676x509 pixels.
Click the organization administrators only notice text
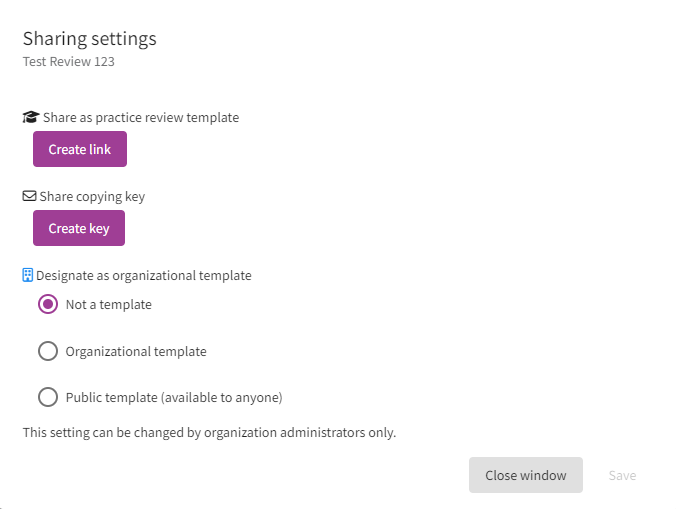[x=209, y=433]
